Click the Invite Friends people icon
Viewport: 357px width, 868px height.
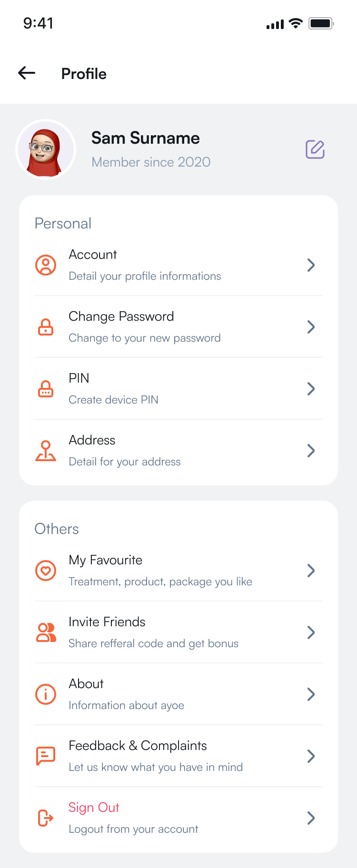point(46,632)
